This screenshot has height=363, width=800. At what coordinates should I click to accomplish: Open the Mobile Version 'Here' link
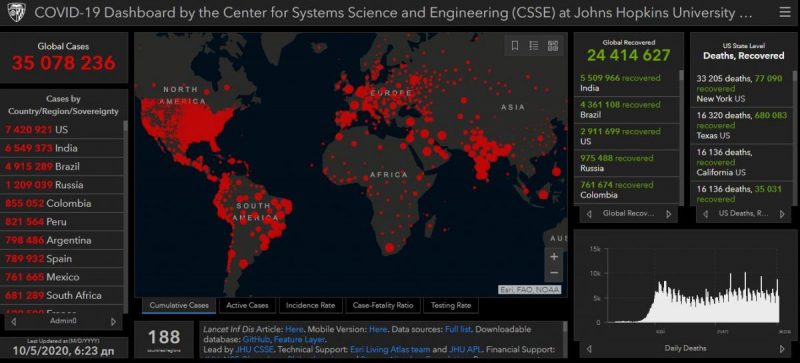click(x=378, y=329)
